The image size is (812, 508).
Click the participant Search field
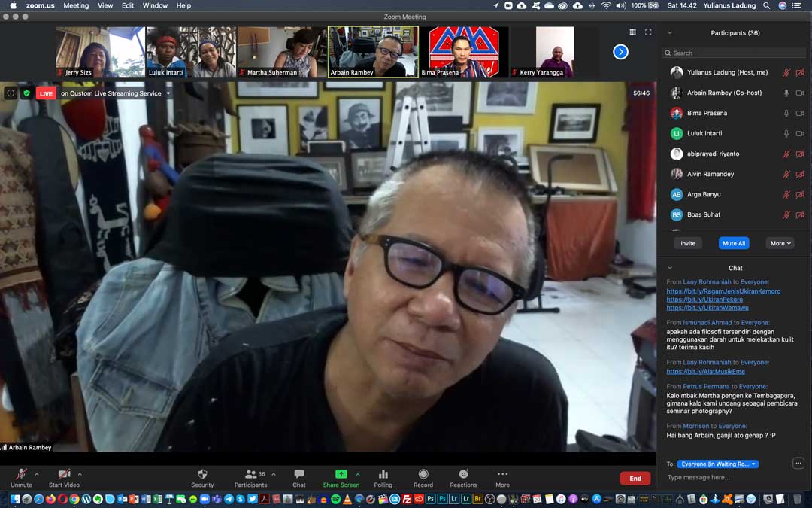[x=733, y=53]
